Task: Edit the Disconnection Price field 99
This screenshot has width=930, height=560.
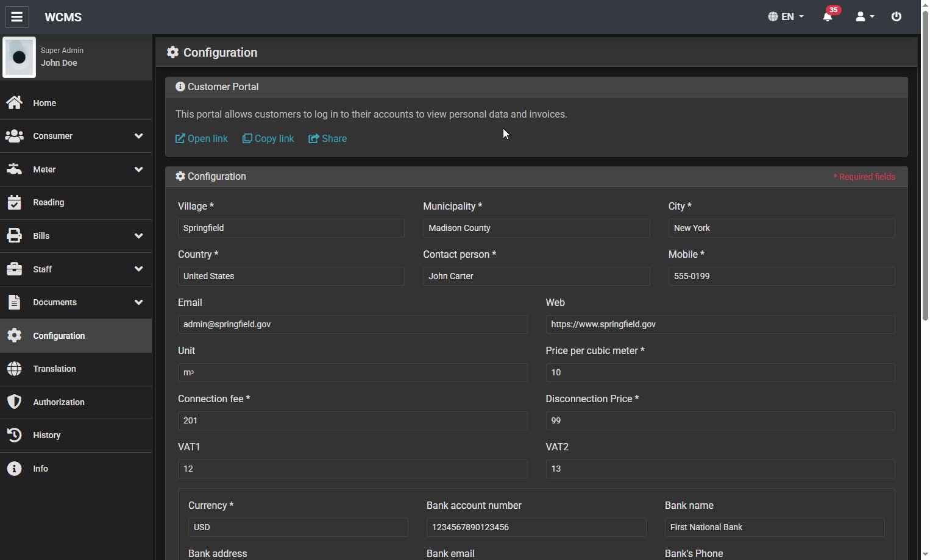Action: pos(720,420)
